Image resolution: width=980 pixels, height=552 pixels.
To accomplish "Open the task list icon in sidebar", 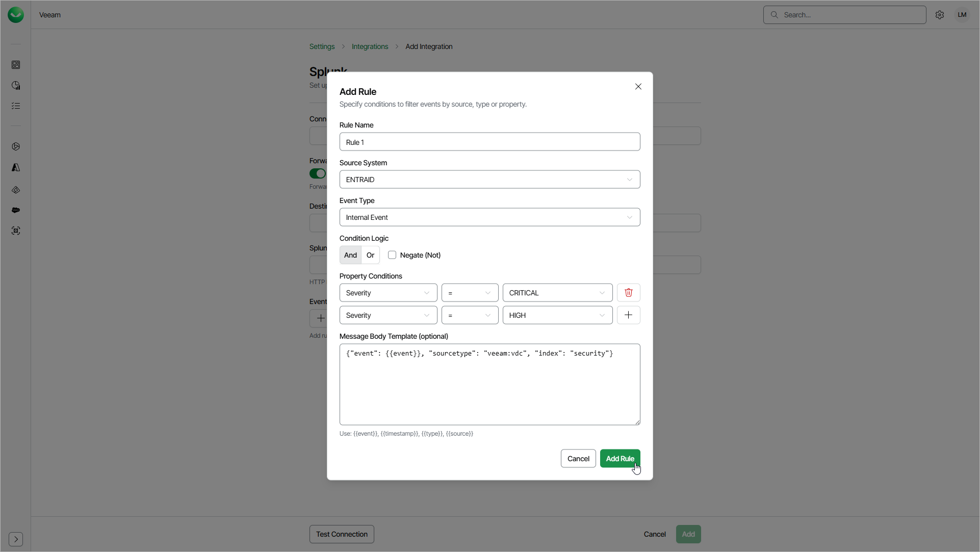I will (x=16, y=106).
